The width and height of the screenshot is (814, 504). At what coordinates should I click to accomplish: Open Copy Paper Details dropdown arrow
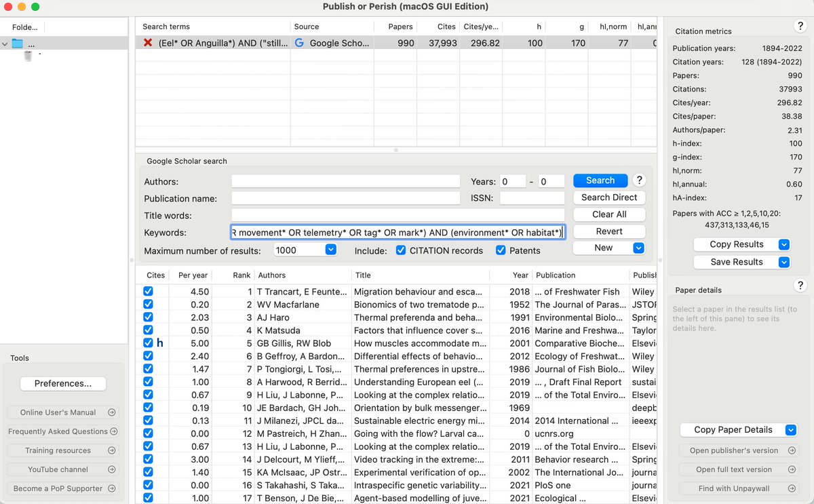[x=790, y=429]
